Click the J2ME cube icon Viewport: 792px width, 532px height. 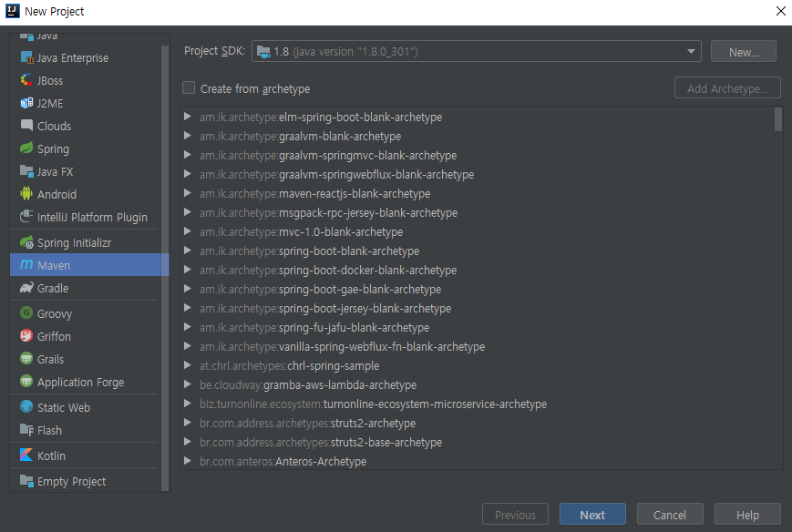click(26, 103)
